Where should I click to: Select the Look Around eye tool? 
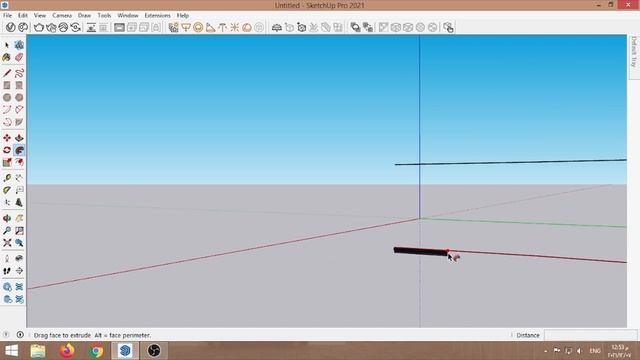(x=19, y=258)
